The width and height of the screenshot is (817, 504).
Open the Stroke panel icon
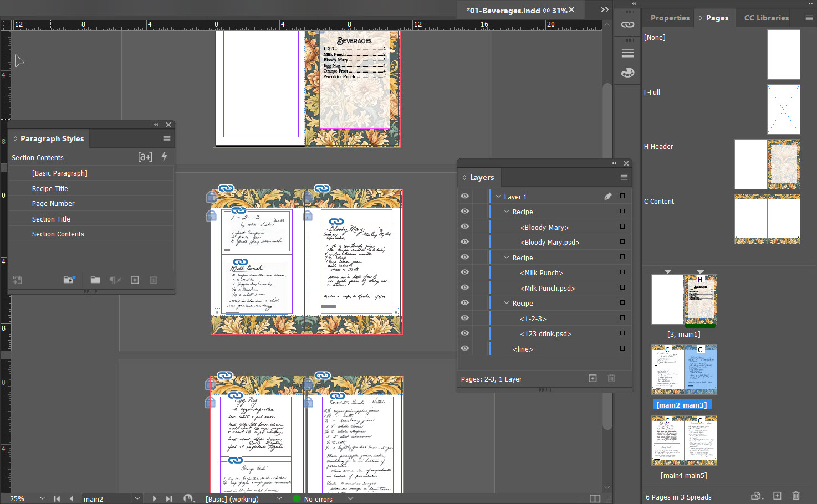point(627,53)
